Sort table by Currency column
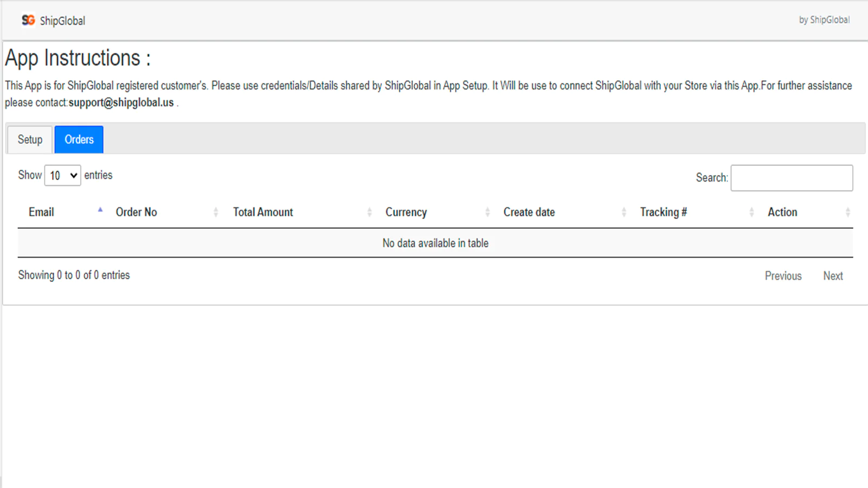This screenshot has width=868, height=488. (x=435, y=212)
